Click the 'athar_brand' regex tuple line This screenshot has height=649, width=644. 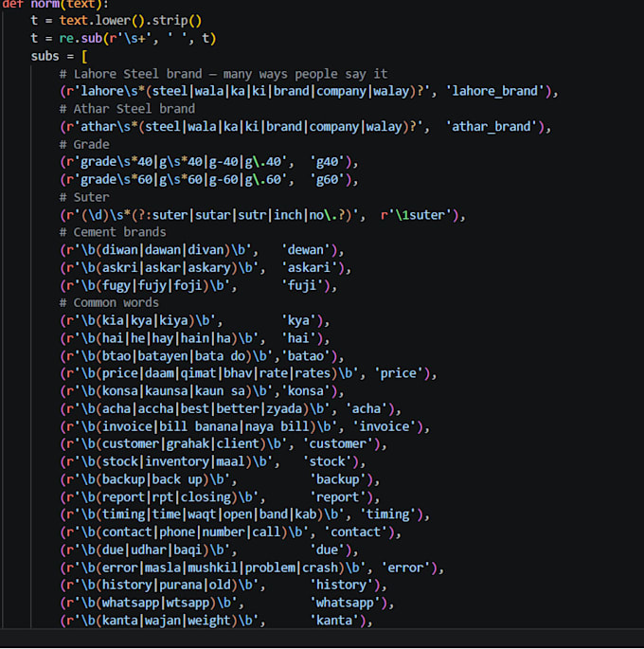point(305,127)
